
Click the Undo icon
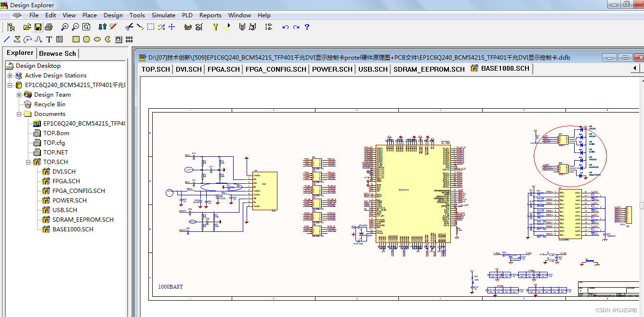click(285, 27)
